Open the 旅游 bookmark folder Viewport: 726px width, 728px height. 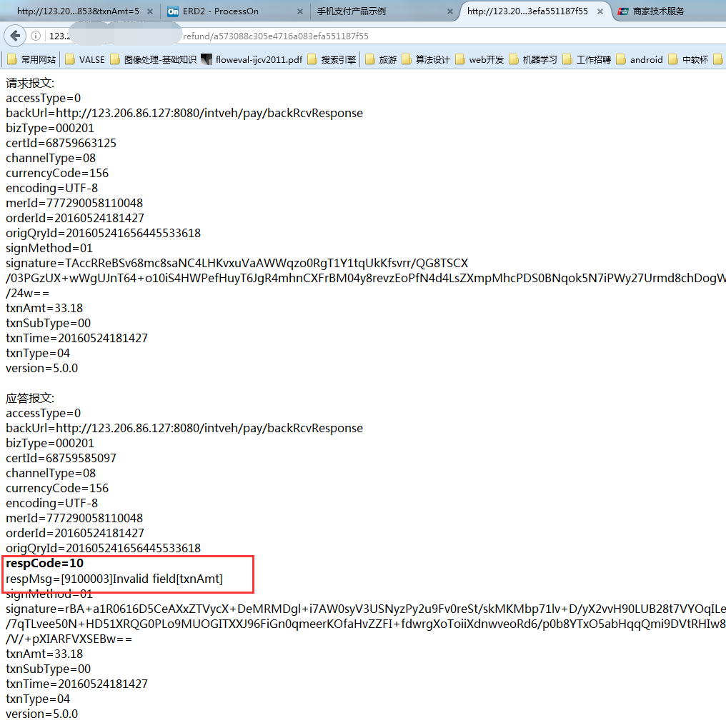click(381, 59)
